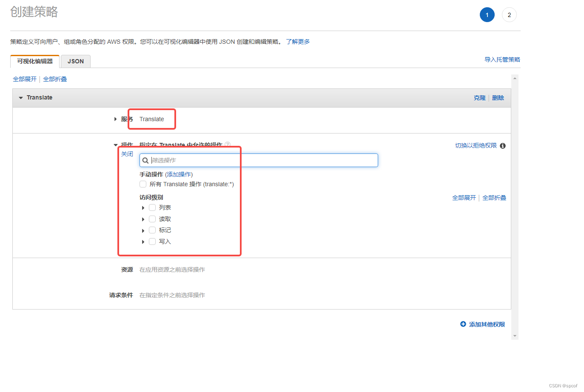Image resolution: width=584 pixels, height=392 pixels.
Task: Expand the 写入 access level arrow
Action: click(143, 242)
